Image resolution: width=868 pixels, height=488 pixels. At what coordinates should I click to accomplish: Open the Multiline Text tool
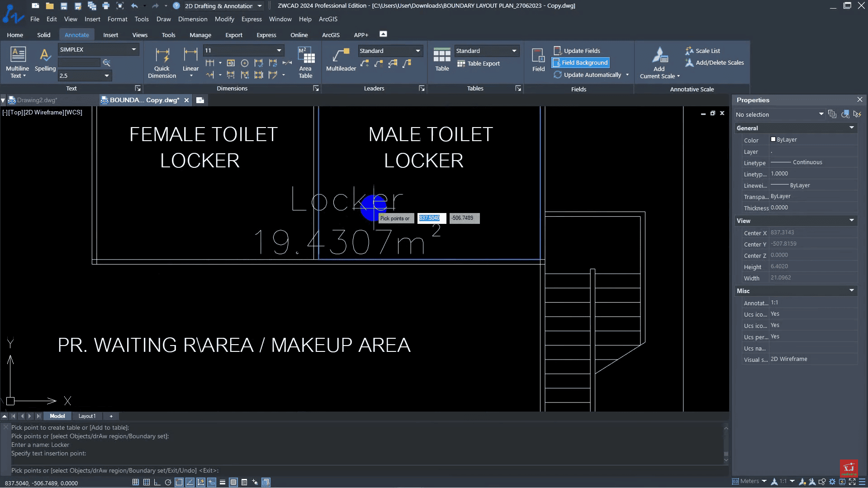pos(17,62)
